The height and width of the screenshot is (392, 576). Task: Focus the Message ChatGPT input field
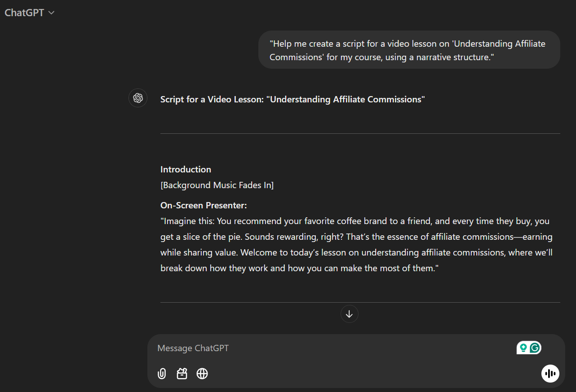tap(332, 348)
